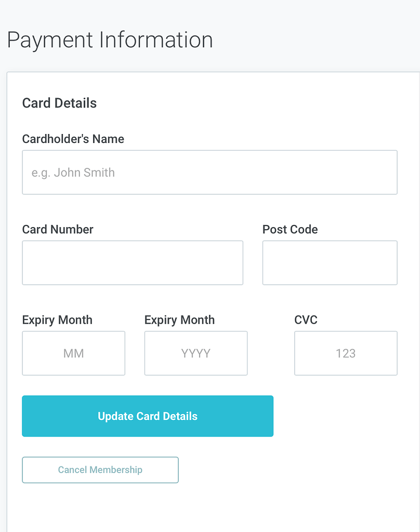This screenshot has width=420, height=532.
Task: Click the e.g. John Smith placeholder text
Action: [73, 172]
